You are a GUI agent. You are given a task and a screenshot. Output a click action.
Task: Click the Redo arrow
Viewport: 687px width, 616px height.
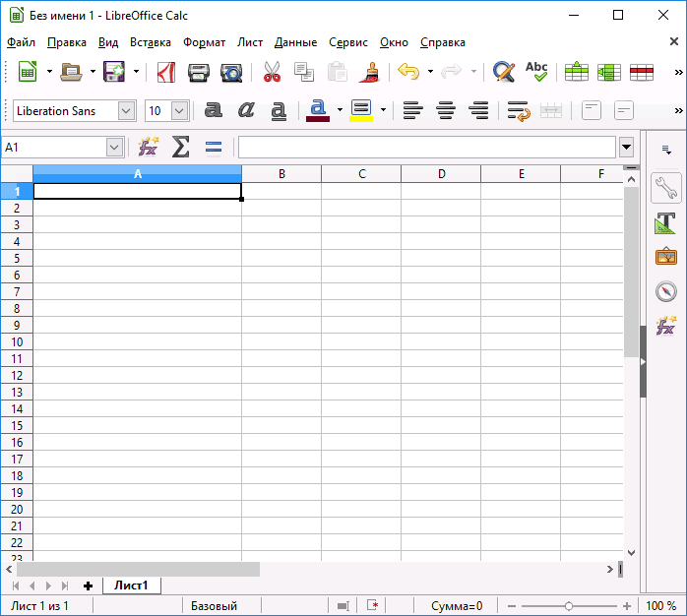pos(452,72)
